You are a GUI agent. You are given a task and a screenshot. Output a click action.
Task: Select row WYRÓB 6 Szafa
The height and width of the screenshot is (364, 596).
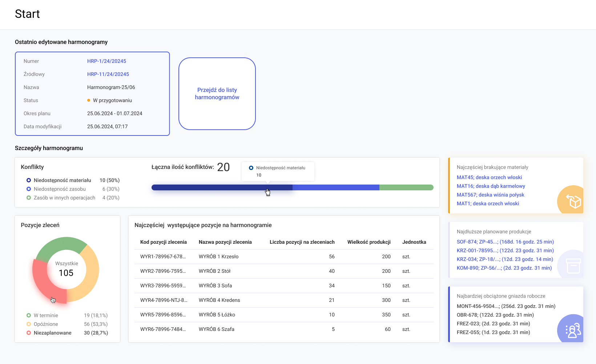pos(284,329)
